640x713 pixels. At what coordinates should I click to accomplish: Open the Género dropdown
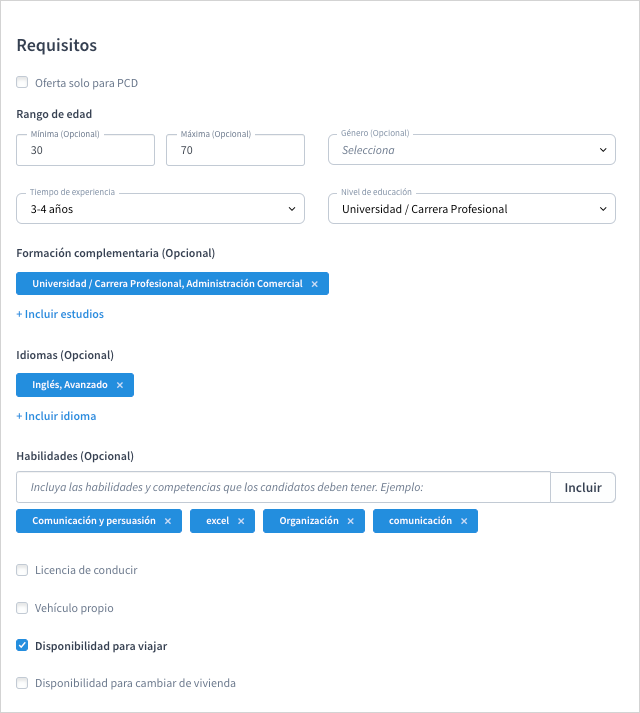pos(471,150)
